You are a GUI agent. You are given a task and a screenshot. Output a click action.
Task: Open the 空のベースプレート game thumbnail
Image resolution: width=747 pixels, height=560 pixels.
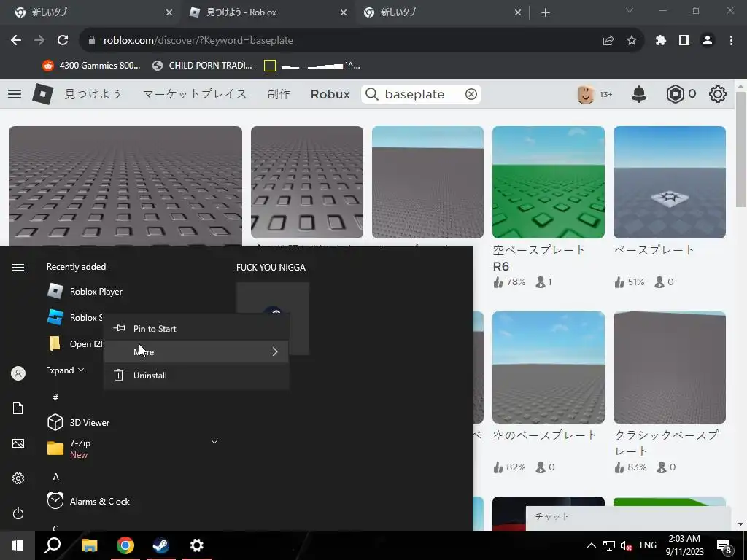pyautogui.click(x=549, y=367)
